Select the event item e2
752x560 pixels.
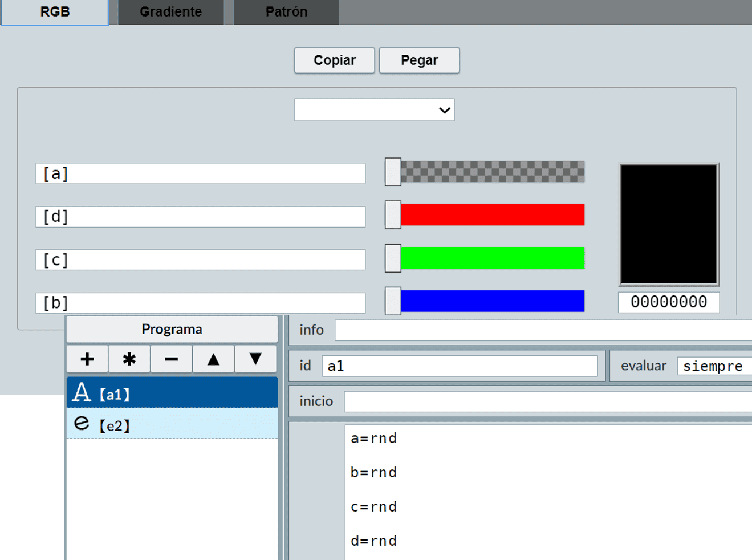click(x=172, y=424)
